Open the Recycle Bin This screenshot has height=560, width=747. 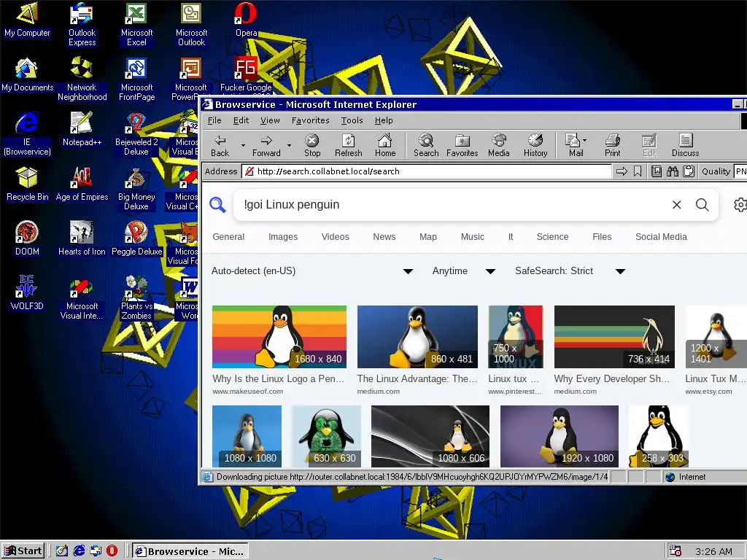[x=27, y=184]
